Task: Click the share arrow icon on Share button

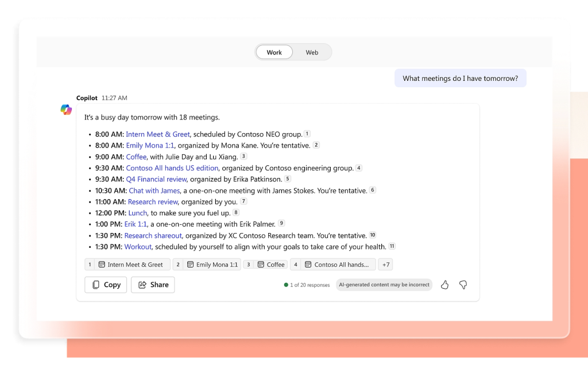Action: click(142, 285)
